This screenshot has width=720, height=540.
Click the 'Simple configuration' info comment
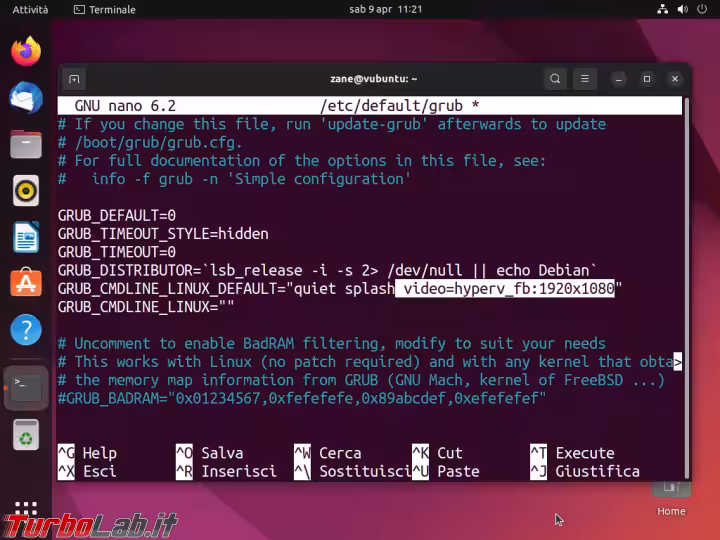coord(234,179)
